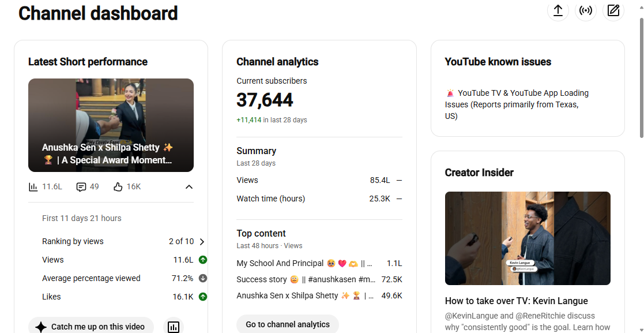The height and width of the screenshot is (333, 644).
Task: Click the Channel dashboard title
Action: [x=98, y=13]
